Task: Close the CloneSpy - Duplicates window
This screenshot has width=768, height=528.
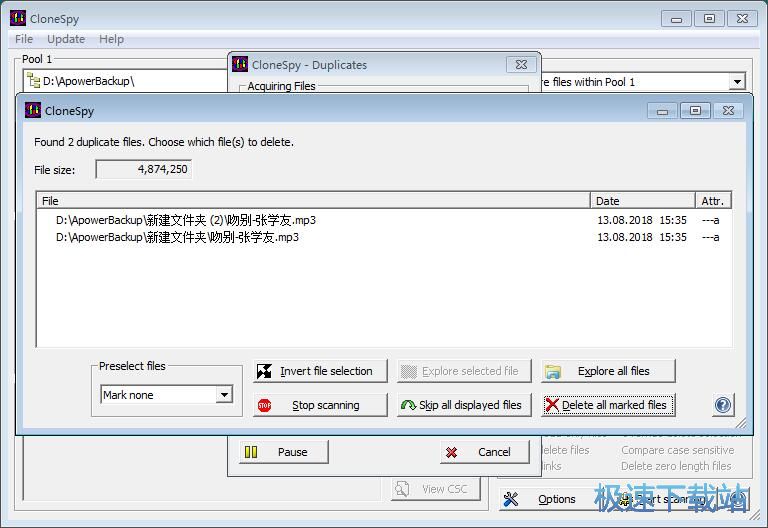Action: click(522, 65)
